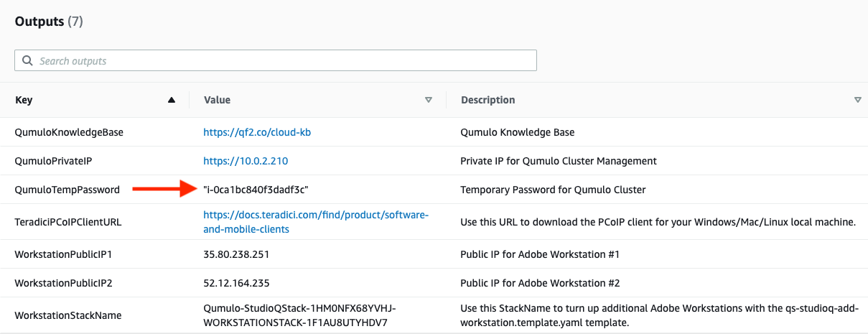Viewport: 868px width, 334px height.
Task: Sort by Key ascending arrow
Action: [x=171, y=101]
